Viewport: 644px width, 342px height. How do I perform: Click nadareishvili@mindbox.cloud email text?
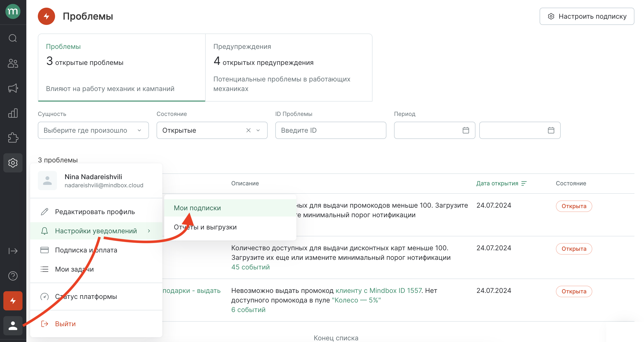pos(104,185)
